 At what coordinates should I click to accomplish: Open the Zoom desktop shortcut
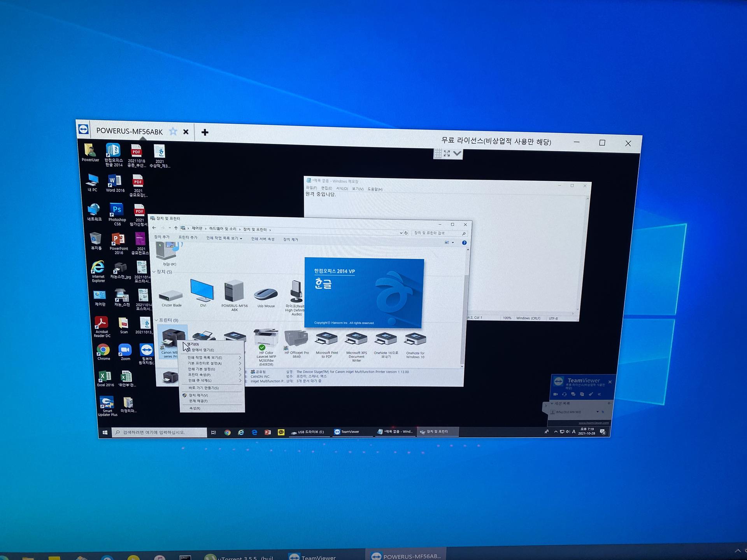125,350
